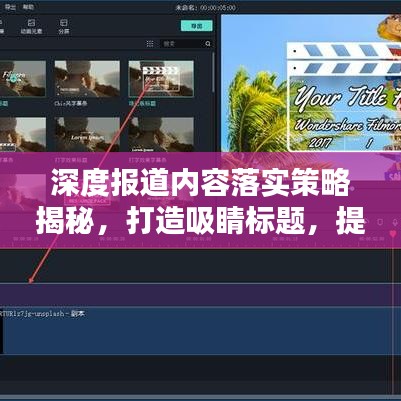Image resolution: width=401 pixels, height=401 pixels.
Task: Click the magnifier search icon
Action: 208,44
